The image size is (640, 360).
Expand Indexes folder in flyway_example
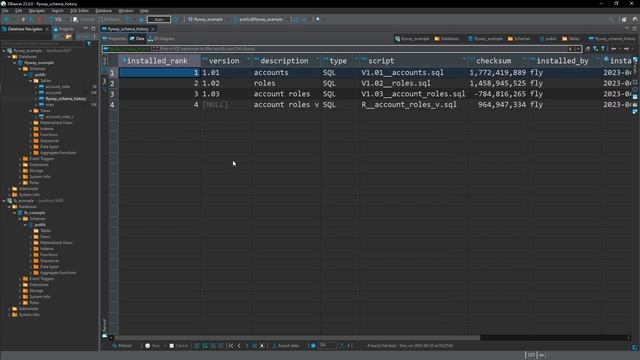click(31, 129)
